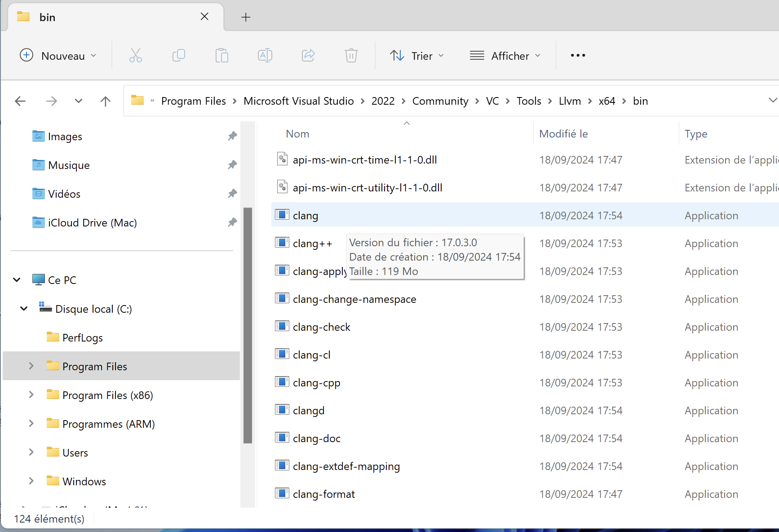Select clang-format in the file list

(x=323, y=493)
